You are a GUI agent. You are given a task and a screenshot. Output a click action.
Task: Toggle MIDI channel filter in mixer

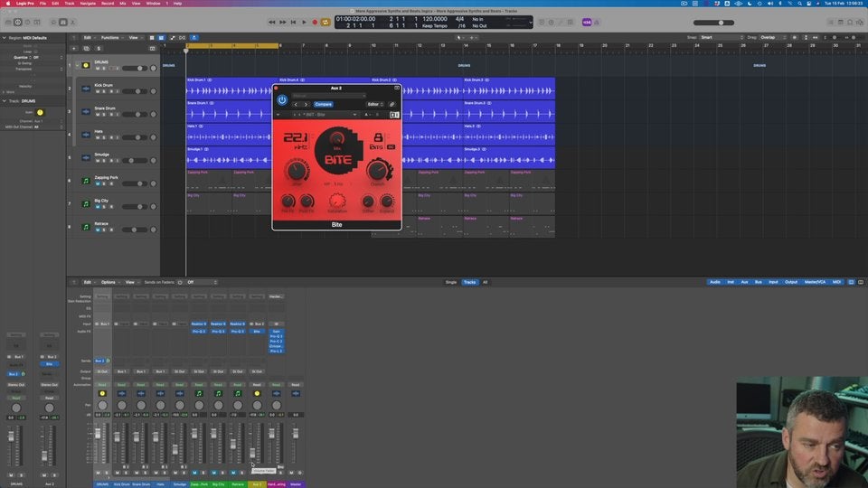[x=836, y=282]
